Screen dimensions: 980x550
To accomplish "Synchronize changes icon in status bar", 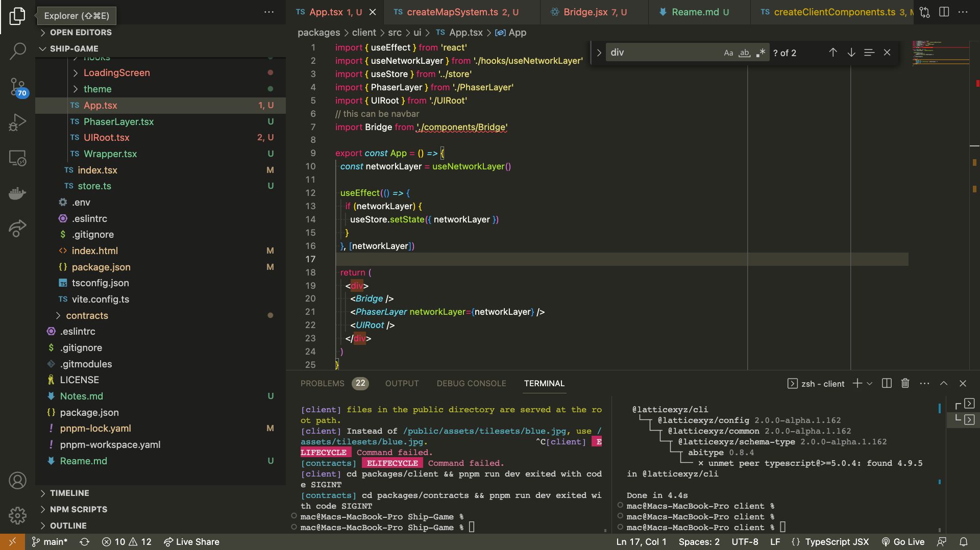I will tap(84, 542).
